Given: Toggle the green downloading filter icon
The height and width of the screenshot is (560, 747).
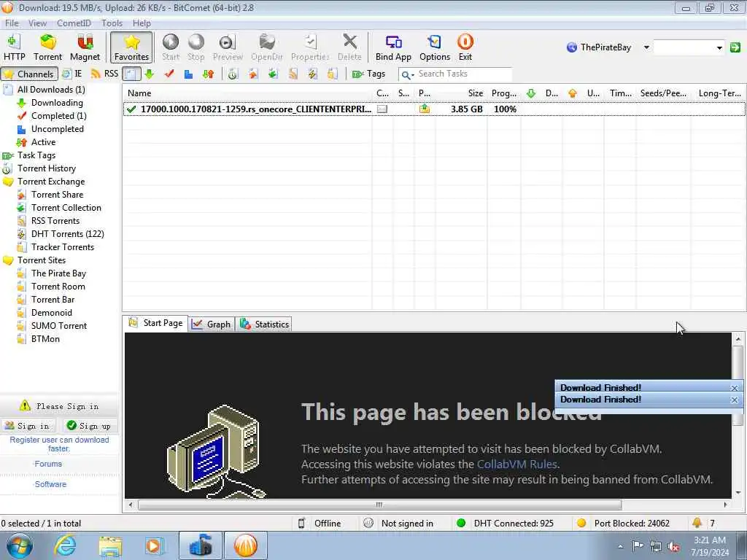Looking at the screenshot, I should pos(149,74).
